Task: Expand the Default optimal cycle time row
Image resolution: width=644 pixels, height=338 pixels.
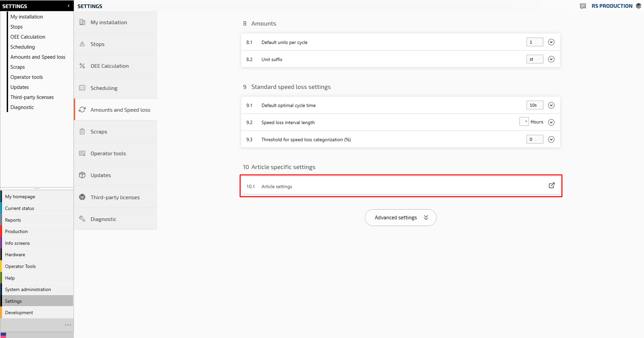Action: tap(551, 105)
